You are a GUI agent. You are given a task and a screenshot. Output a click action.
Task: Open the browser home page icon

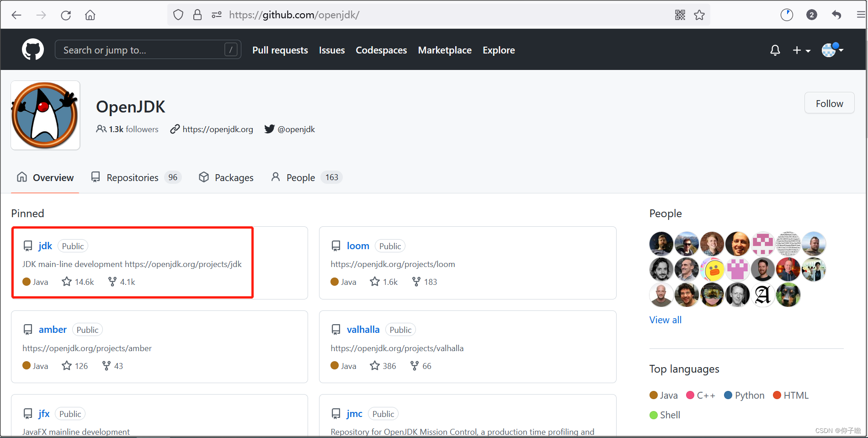(x=90, y=15)
